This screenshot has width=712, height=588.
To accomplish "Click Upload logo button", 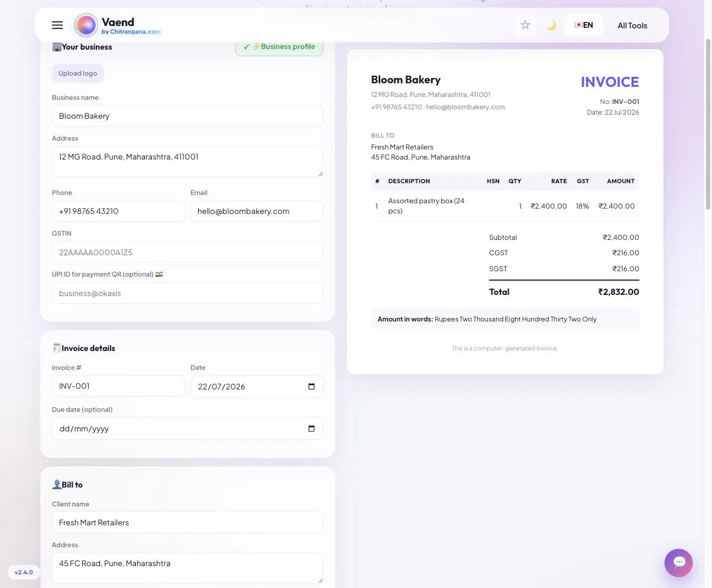I will click(x=77, y=73).
